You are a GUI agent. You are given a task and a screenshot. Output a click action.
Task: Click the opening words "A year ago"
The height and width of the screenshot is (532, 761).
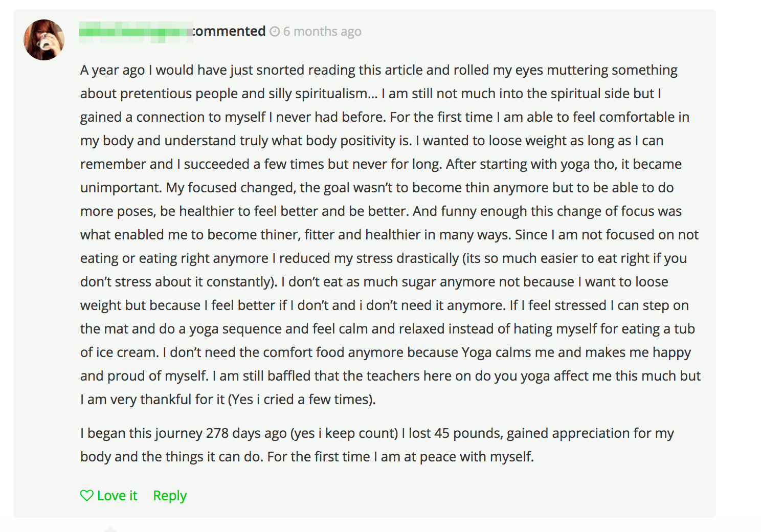(113, 70)
